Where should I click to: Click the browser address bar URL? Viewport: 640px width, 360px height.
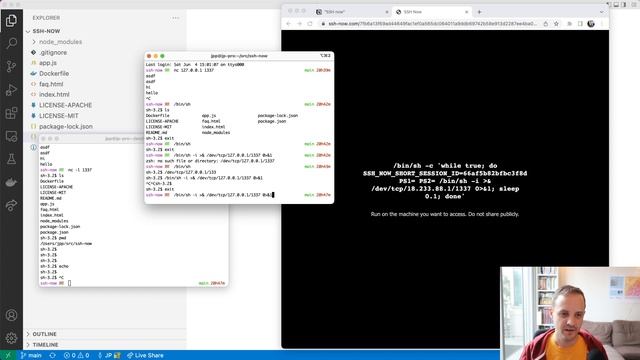[433, 24]
